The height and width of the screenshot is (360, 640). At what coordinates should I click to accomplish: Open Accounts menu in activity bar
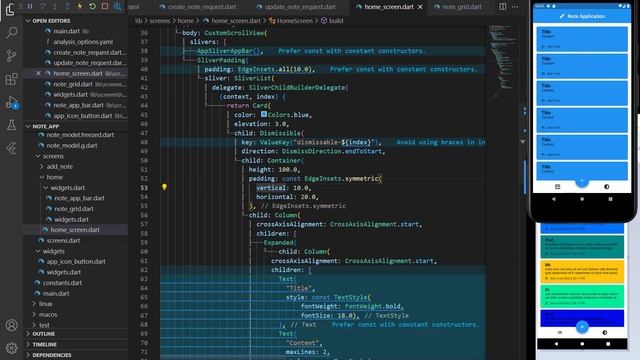coord(11,325)
